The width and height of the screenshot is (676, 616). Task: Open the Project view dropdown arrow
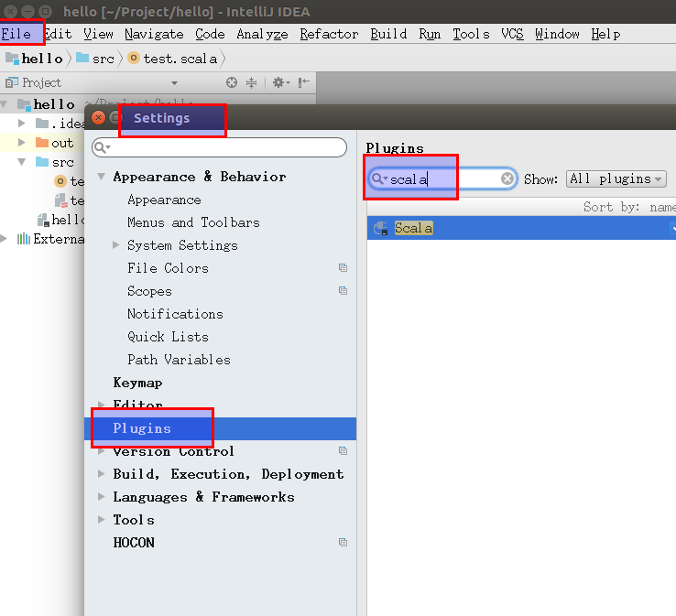pyautogui.click(x=174, y=82)
